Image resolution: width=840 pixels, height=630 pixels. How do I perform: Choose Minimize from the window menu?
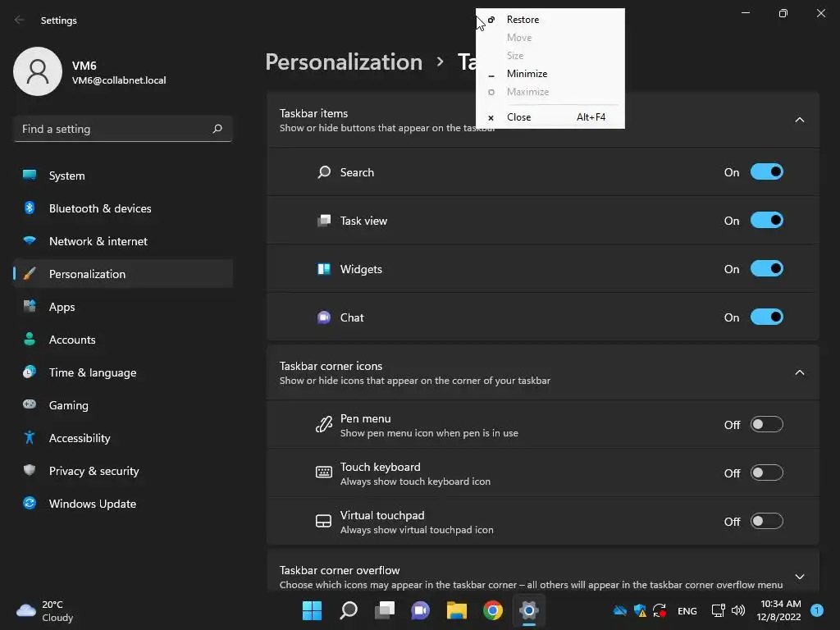point(550,73)
